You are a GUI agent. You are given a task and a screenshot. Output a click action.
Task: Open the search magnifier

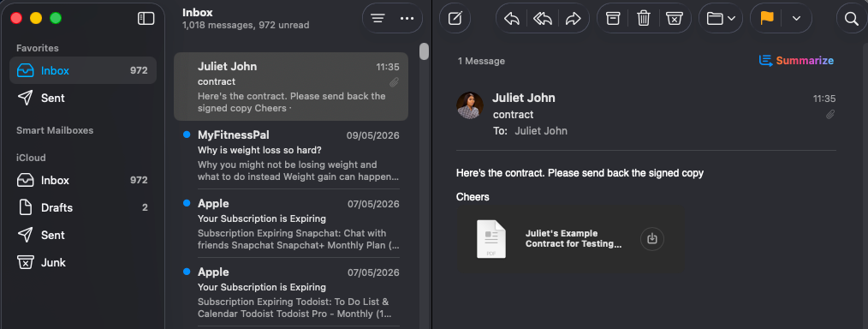tap(852, 18)
